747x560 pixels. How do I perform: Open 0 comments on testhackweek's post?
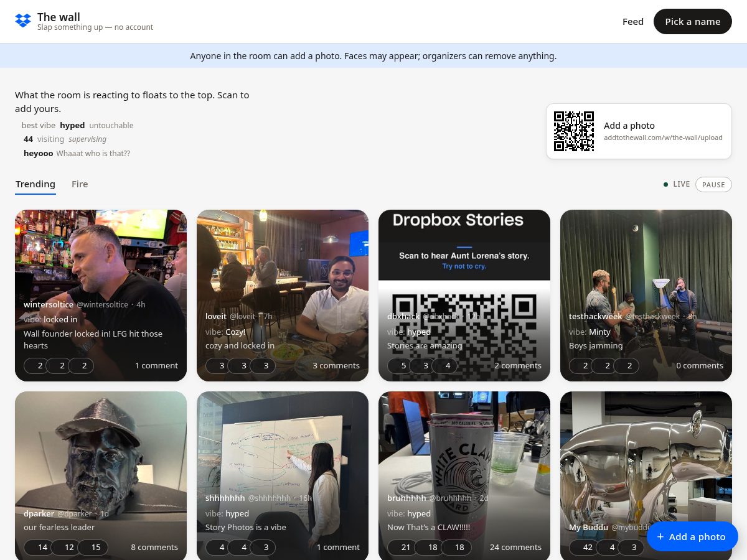coord(700,365)
